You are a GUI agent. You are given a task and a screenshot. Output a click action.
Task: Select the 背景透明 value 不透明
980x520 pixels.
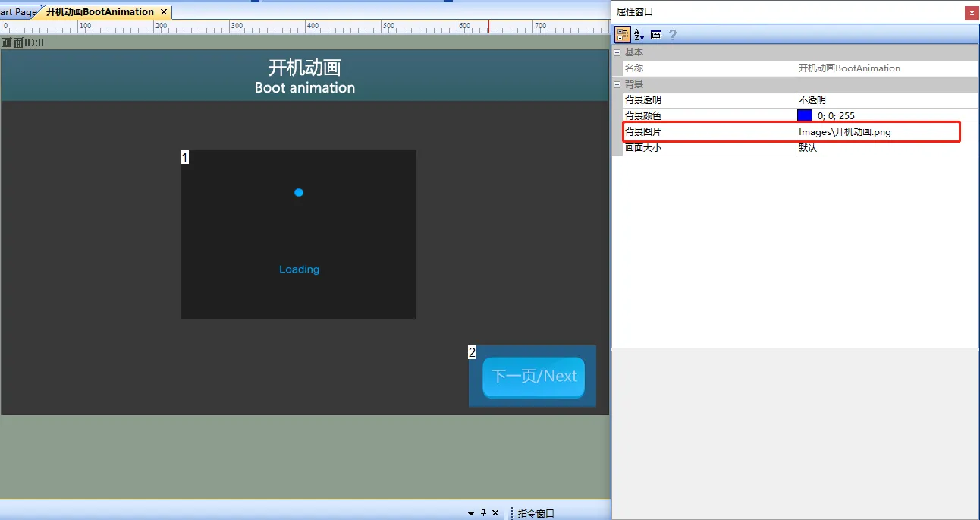pos(887,100)
